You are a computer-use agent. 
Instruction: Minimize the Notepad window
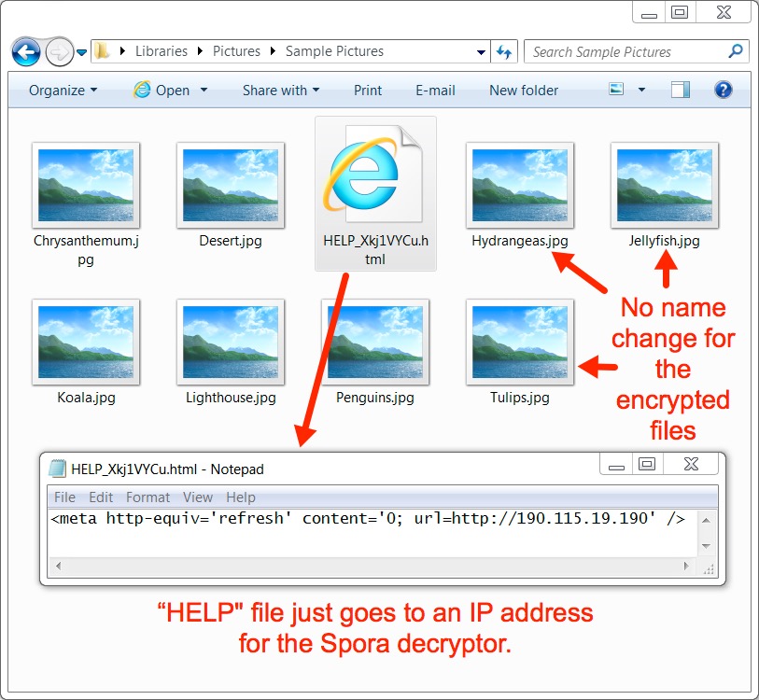(616, 465)
